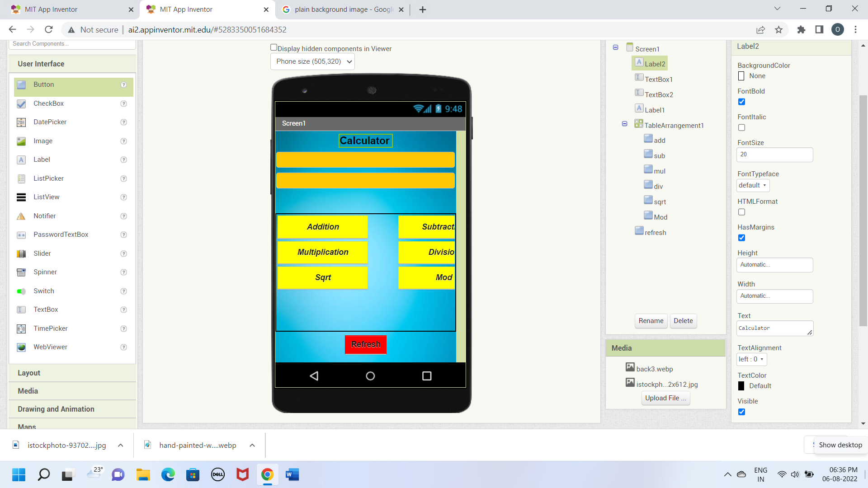868x488 pixels.
Task: Open a new browser tab
Action: pos(423,9)
